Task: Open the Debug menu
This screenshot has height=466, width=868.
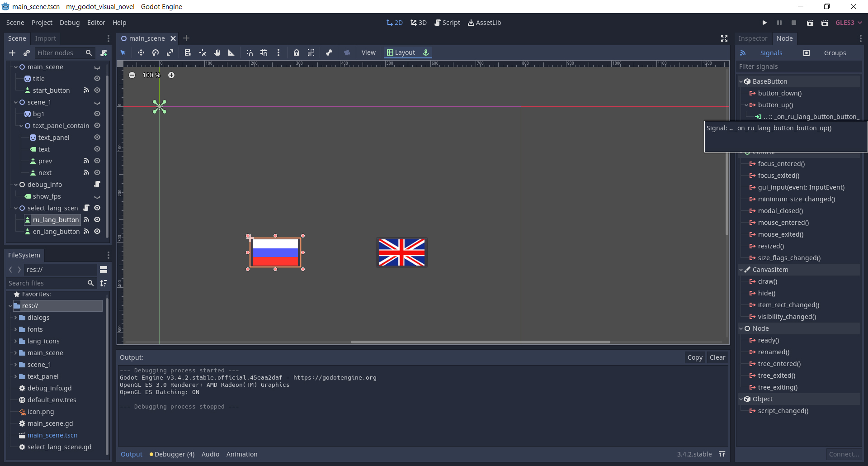Action: coord(70,23)
